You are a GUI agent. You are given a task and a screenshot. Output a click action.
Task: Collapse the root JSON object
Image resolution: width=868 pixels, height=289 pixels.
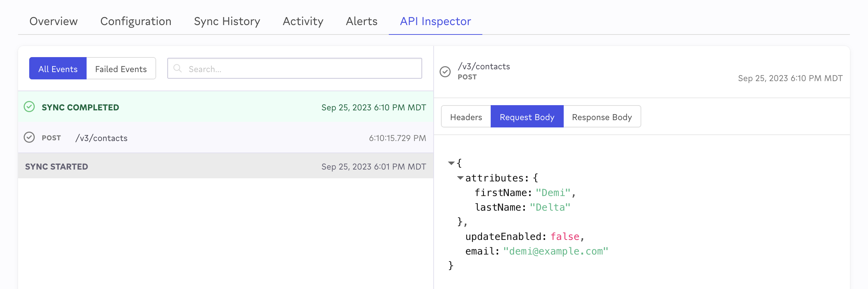point(451,163)
